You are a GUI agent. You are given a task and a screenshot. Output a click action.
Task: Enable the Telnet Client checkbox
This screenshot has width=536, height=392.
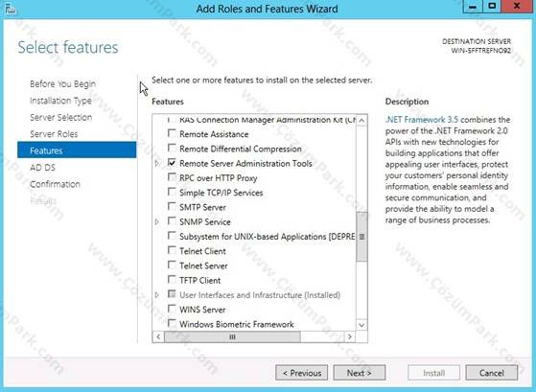click(172, 250)
